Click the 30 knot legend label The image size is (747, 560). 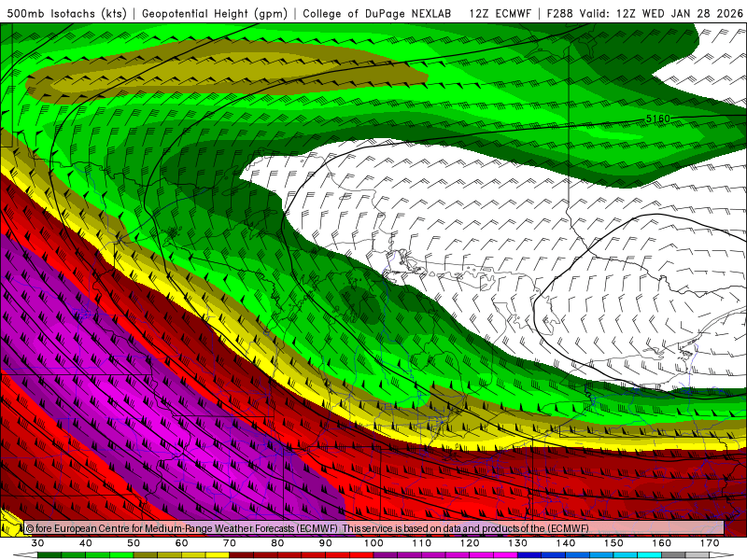pyautogui.click(x=37, y=543)
